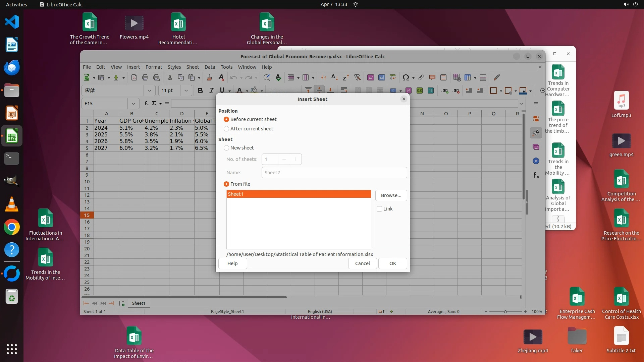The image size is (644, 362).
Task: Launch VLC from the dock
Action: point(12,204)
